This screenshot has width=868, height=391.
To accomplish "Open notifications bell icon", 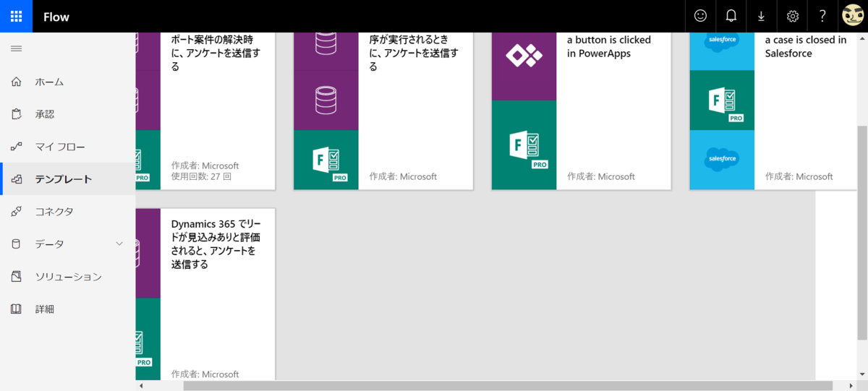I will click(x=731, y=16).
